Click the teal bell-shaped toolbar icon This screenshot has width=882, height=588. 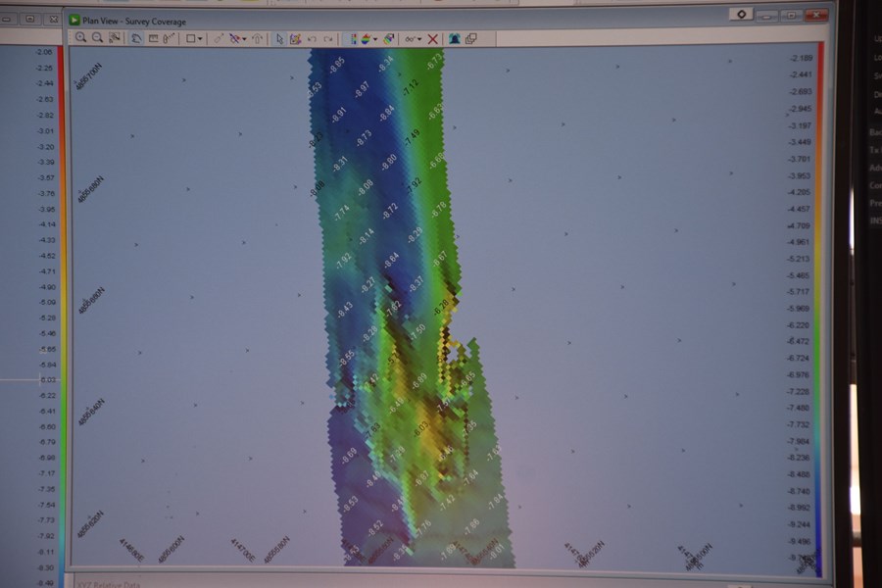coord(454,38)
